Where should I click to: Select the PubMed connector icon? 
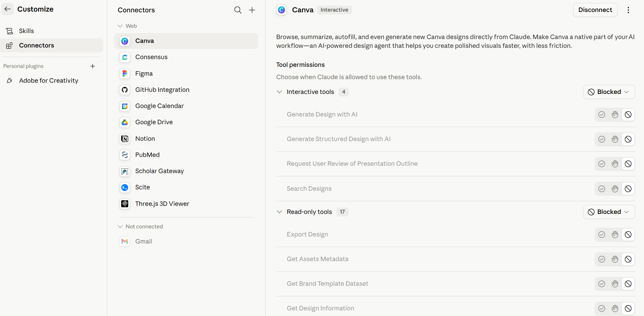[x=125, y=155]
